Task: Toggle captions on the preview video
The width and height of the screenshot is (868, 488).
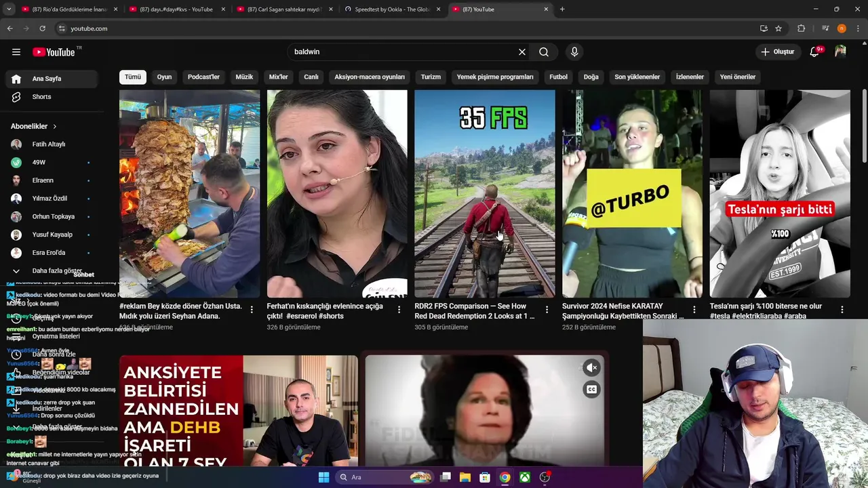Action: point(591,389)
